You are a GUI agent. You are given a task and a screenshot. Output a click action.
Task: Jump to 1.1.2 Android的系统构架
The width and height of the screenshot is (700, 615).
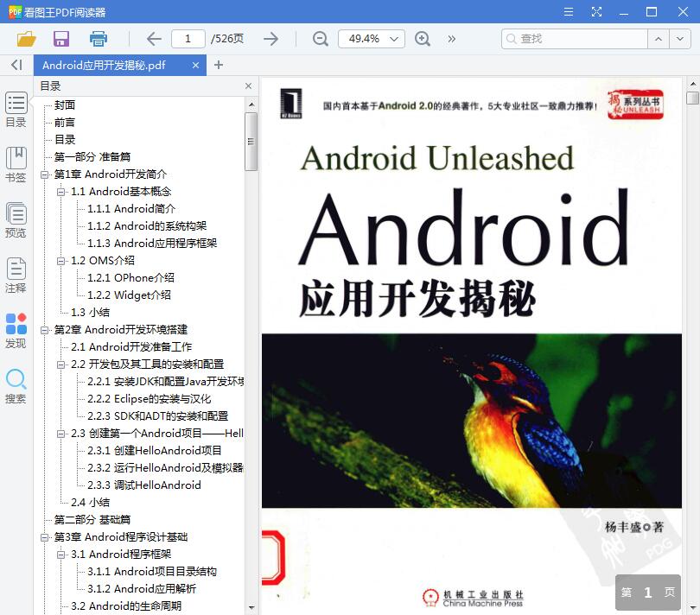(x=147, y=225)
